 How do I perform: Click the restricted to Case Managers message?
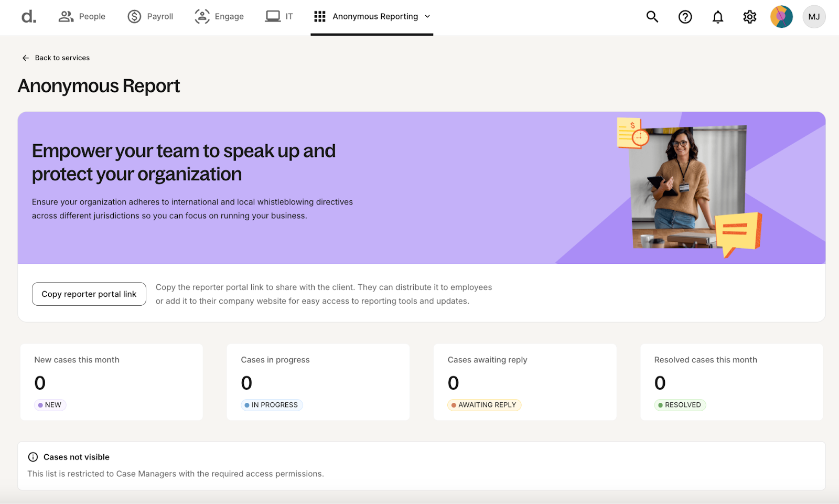176,474
